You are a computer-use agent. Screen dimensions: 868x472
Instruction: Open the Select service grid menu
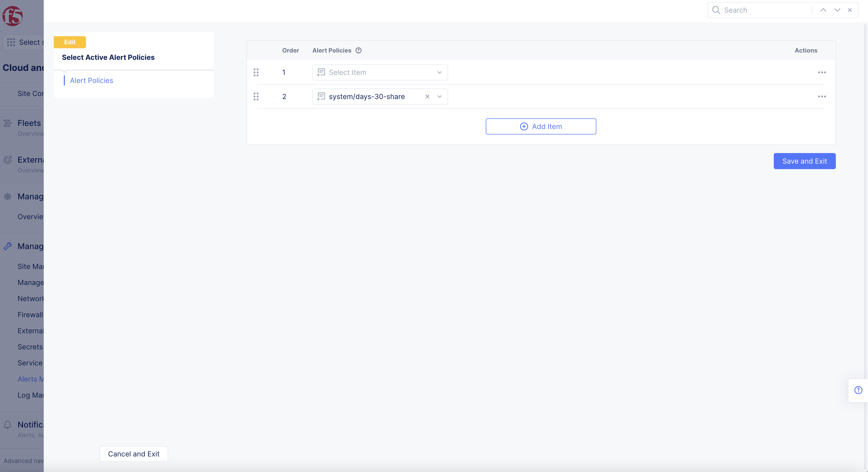(11, 42)
